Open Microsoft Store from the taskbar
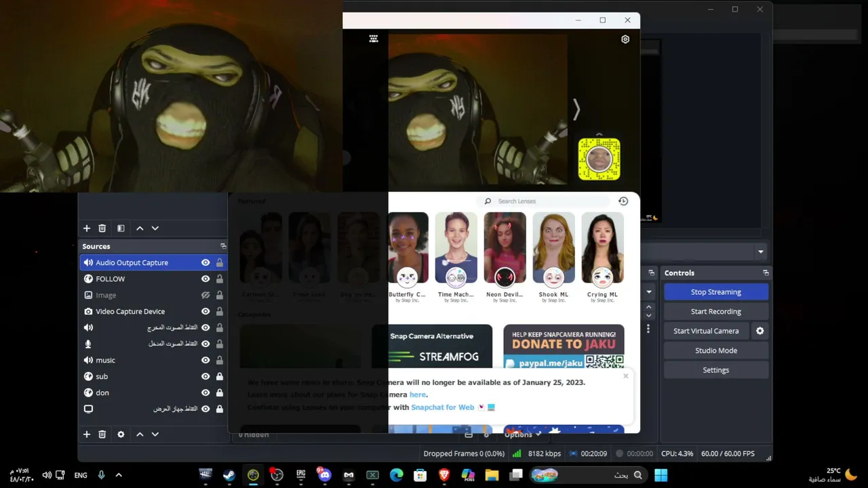Viewport: 868px width, 488px height. pos(420,475)
